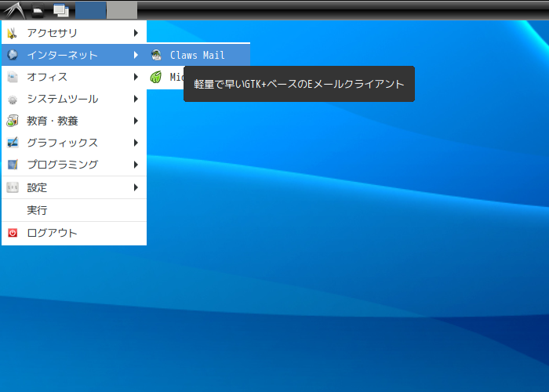This screenshot has width=549, height=392.
Task: Choose ログアウト to log out
Action: click(74, 233)
